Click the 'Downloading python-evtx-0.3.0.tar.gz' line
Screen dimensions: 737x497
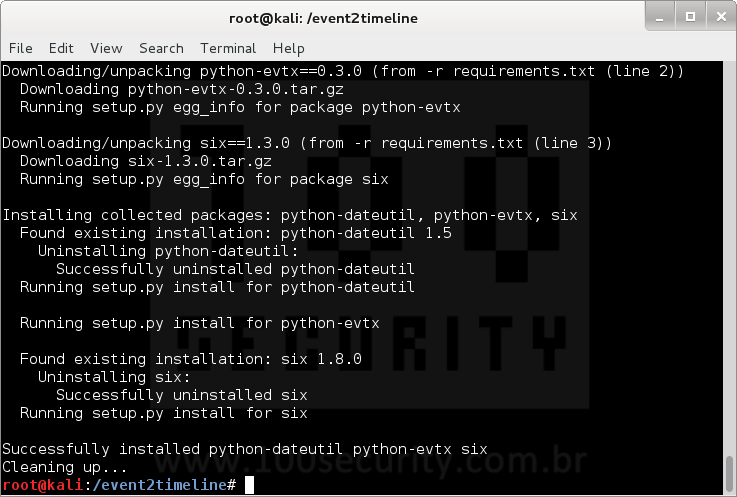coord(182,89)
